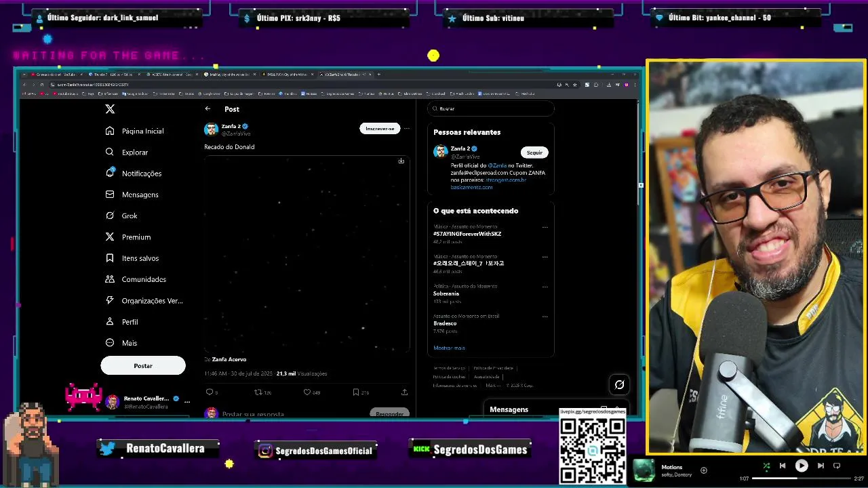The width and height of the screenshot is (868, 488).
Task: Click the X logo in the sidebar
Action: click(110, 108)
